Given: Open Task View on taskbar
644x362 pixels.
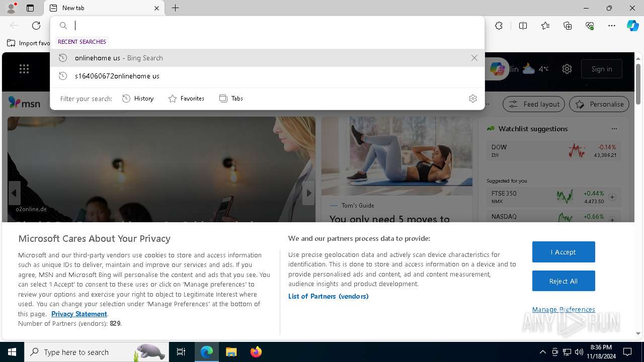Looking at the screenshot, I should (181, 352).
